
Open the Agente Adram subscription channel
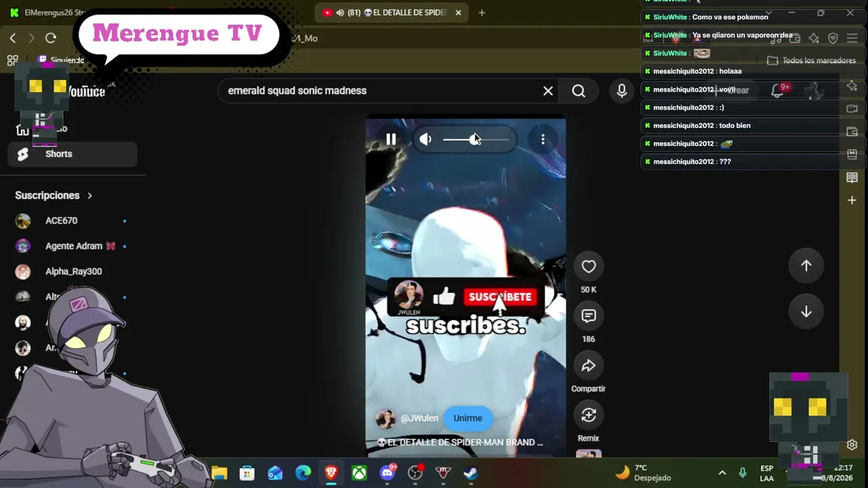pyautogui.click(x=73, y=246)
